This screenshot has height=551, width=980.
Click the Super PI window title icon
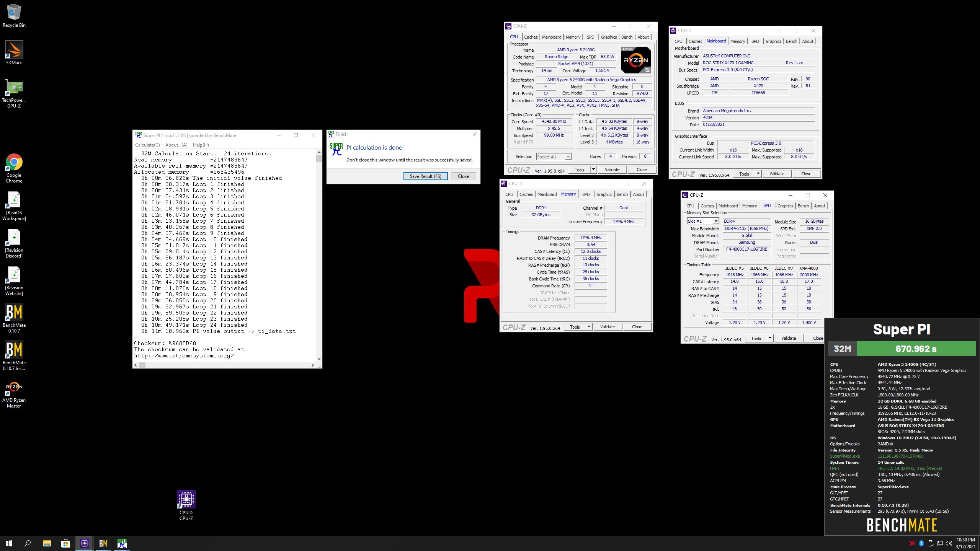138,135
